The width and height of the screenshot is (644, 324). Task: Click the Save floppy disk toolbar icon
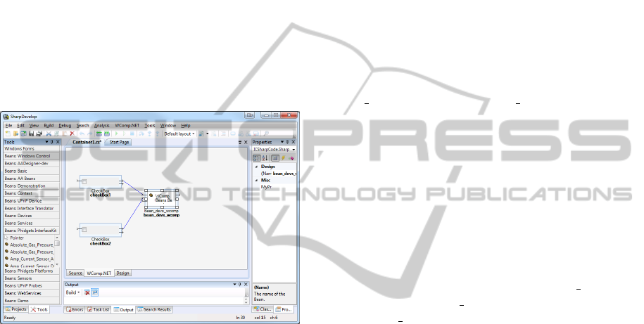tap(32, 133)
